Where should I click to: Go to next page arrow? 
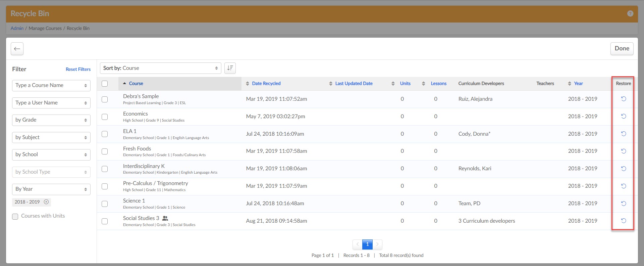(x=377, y=244)
